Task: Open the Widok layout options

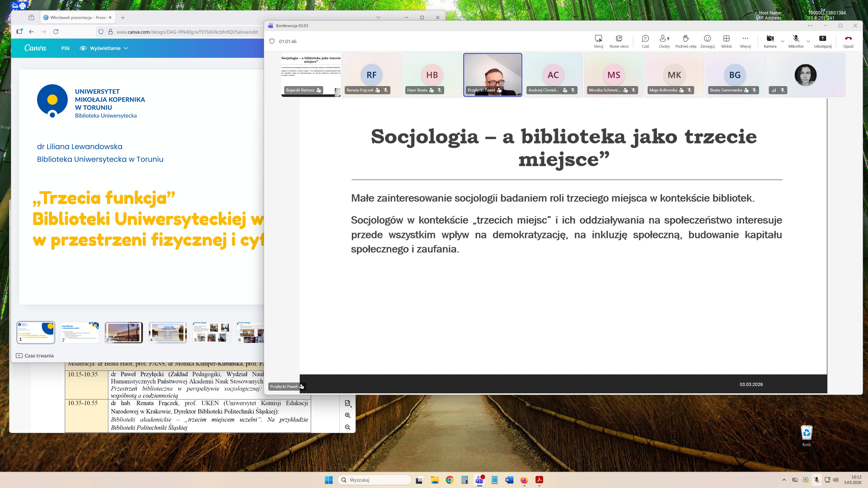Action: coord(726,39)
